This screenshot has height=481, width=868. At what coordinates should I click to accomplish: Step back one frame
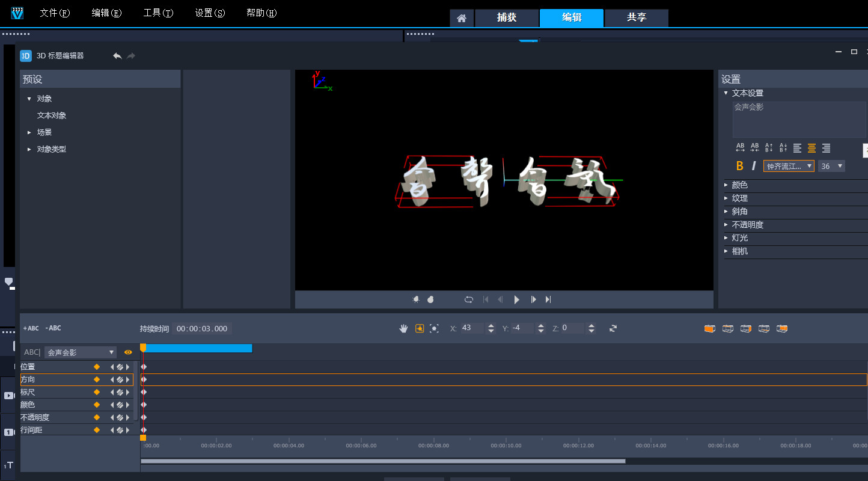pos(500,299)
